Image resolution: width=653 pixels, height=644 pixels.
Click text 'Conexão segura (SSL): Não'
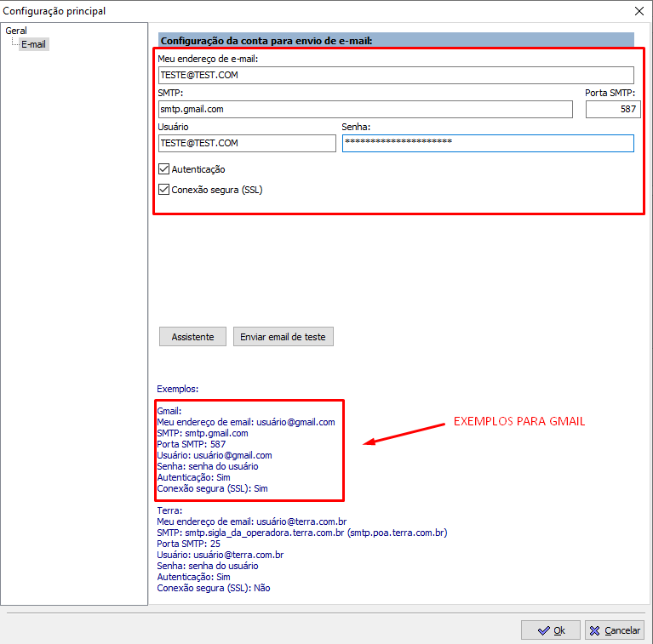pos(214,588)
